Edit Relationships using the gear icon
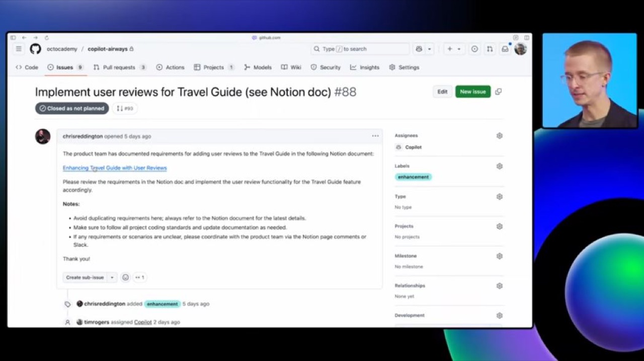Image resolution: width=644 pixels, height=361 pixels. [499, 286]
